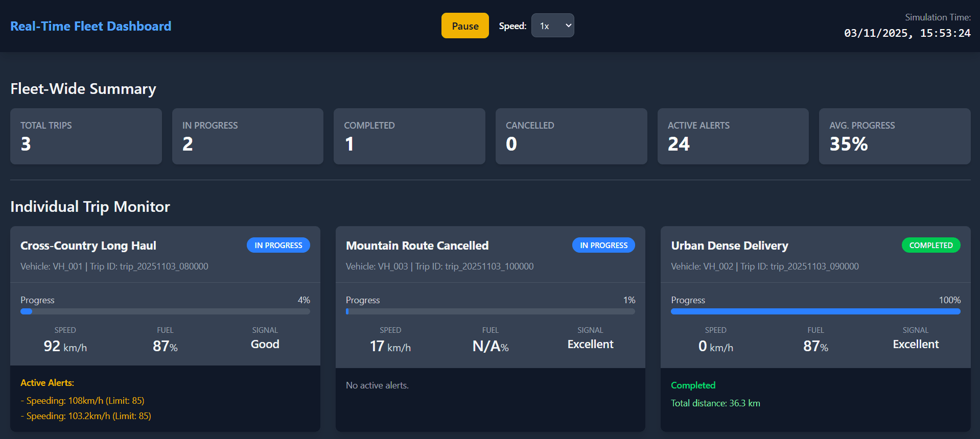The width and height of the screenshot is (980, 439).
Task: Select the Avg. Progress summary card
Action: [895, 136]
